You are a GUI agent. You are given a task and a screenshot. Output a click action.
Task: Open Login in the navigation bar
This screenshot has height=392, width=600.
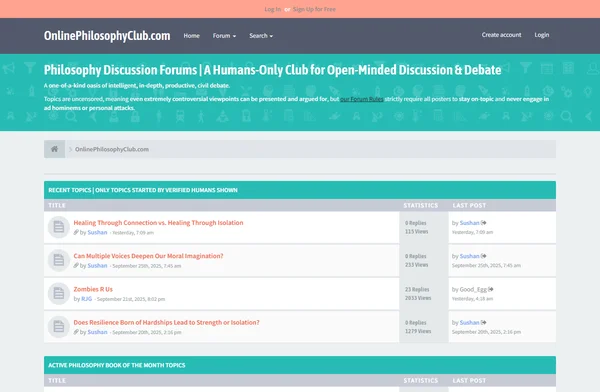click(x=541, y=35)
